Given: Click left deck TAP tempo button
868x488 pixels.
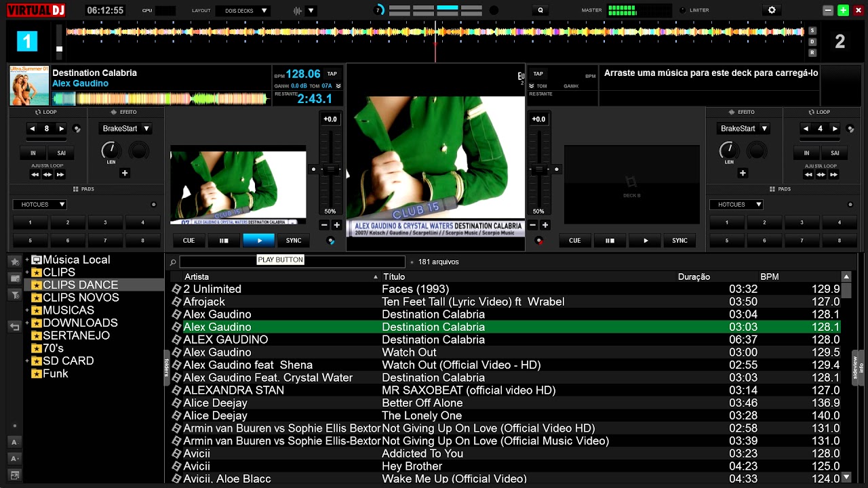Looking at the screenshot, I should [x=332, y=74].
